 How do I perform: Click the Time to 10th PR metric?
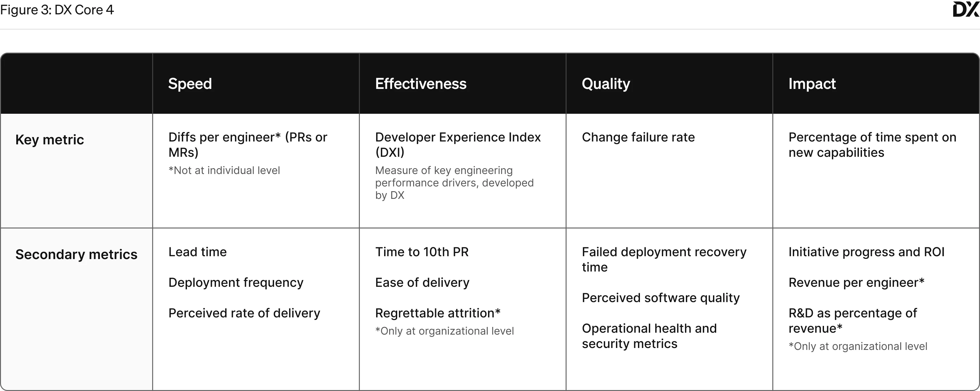pos(421,252)
